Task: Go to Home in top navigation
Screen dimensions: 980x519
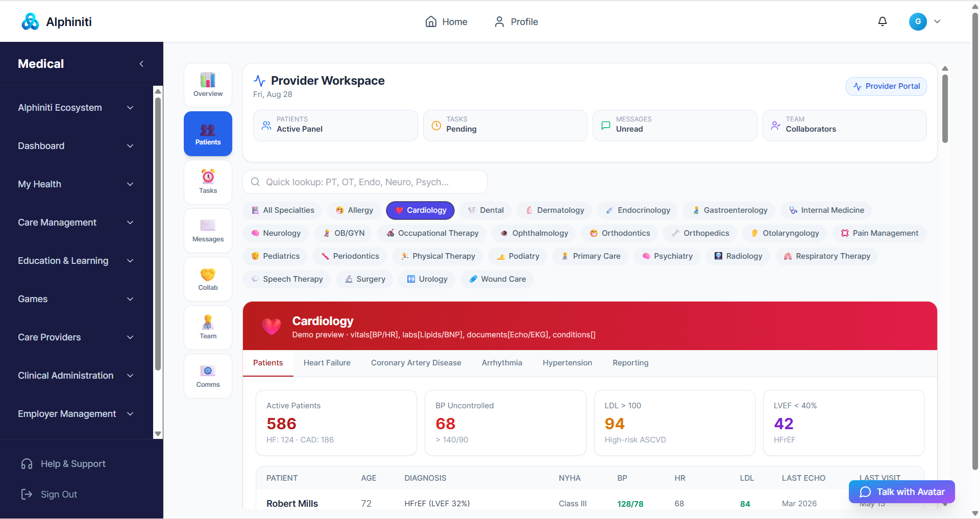Action: click(447, 21)
